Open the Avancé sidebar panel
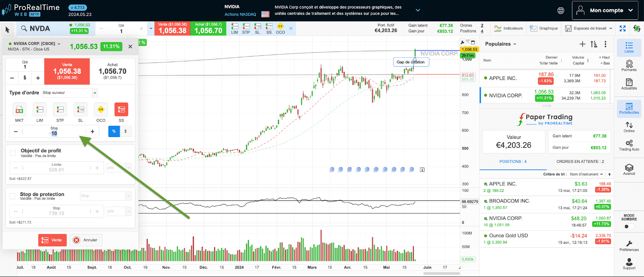This screenshot has height=277, width=644. (x=629, y=169)
